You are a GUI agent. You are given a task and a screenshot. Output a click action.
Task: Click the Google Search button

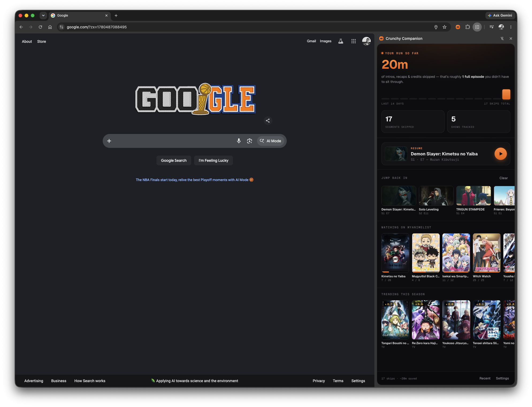[x=174, y=160]
